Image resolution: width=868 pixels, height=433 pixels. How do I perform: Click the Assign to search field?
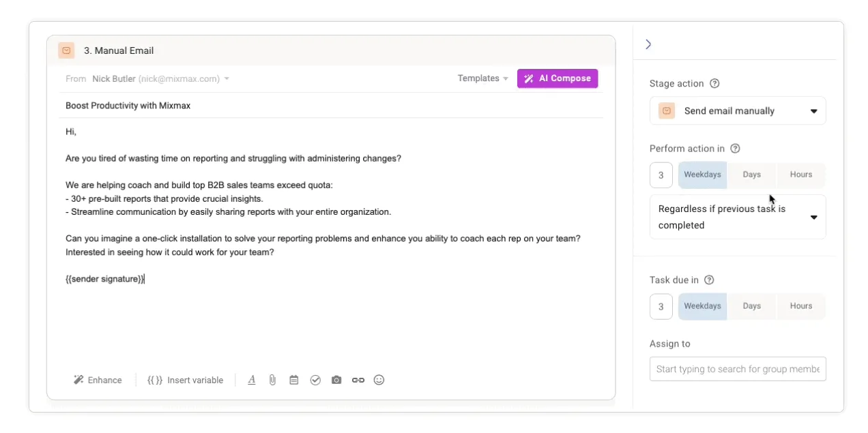pyautogui.click(x=738, y=369)
